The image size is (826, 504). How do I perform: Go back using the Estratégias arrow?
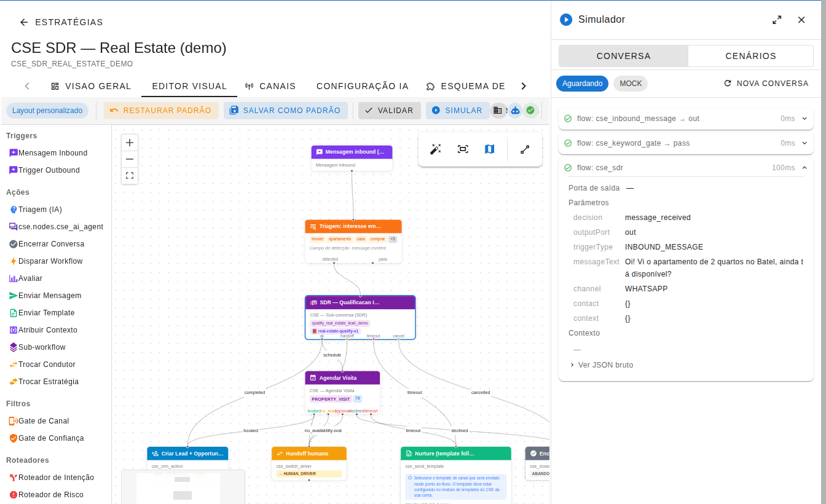[24, 22]
